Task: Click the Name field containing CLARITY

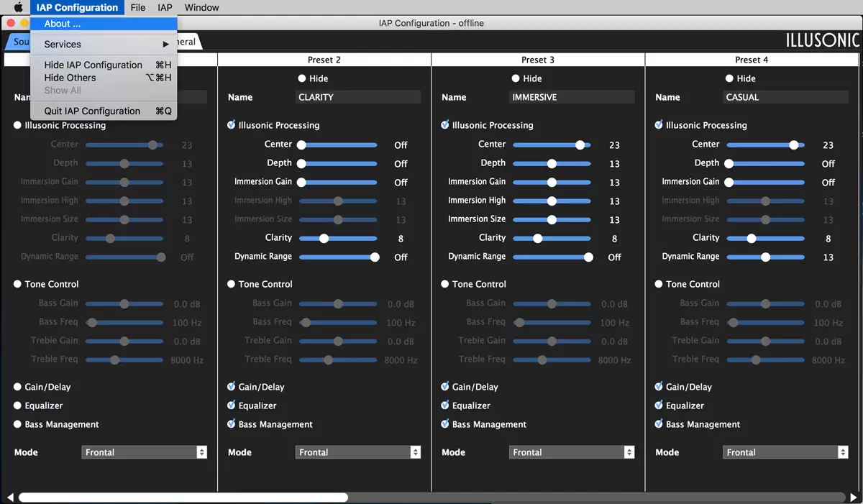Action: point(358,97)
